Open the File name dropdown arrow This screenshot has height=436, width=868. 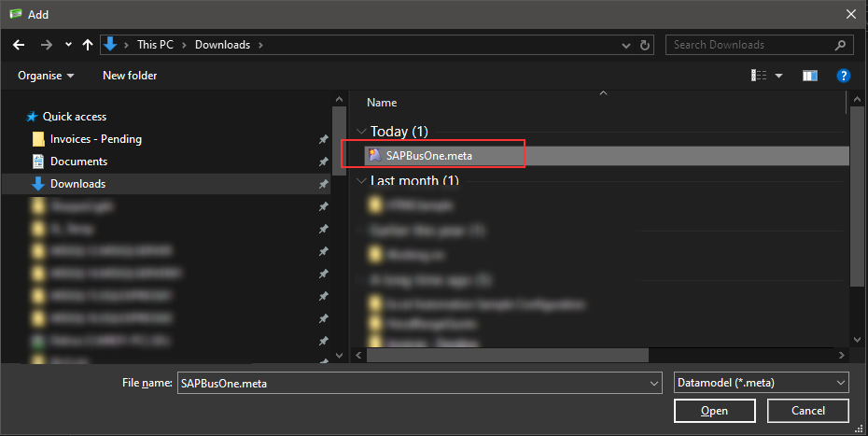653,384
